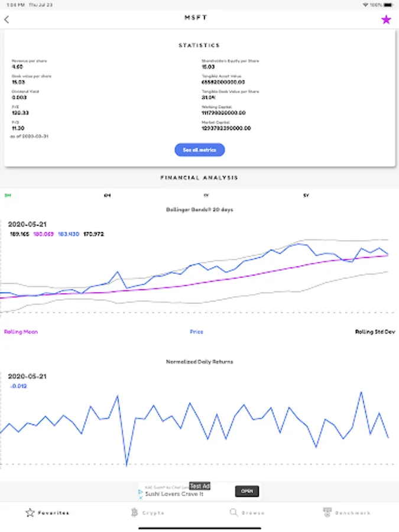The image size is (399, 532).
Task: Choose the 1Y time range tab
Action: 206,195
